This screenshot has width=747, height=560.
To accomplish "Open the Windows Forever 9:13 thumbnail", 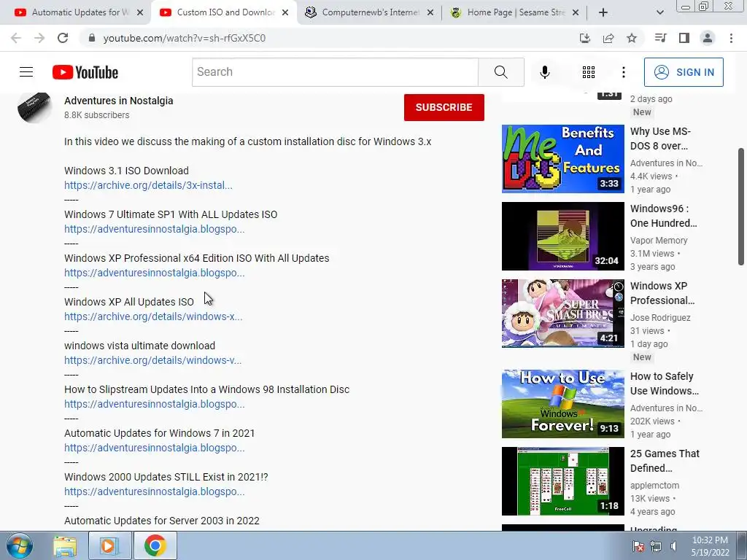I will [x=562, y=404].
